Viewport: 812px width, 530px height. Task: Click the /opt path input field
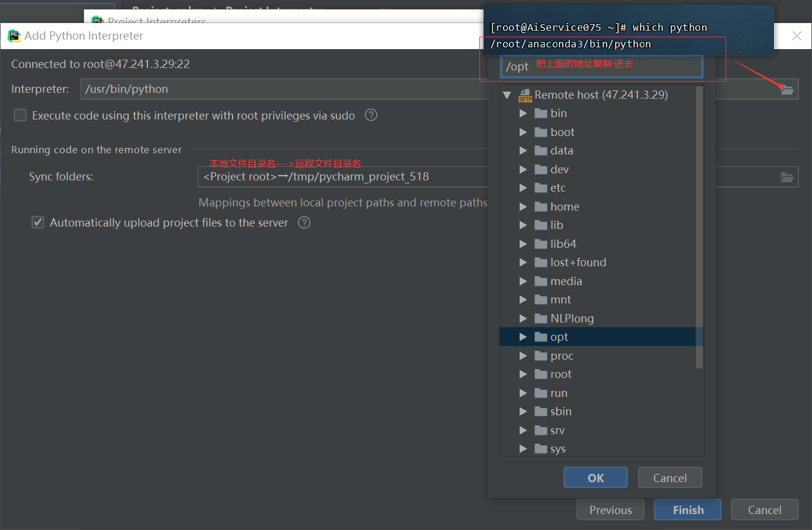point(601,66)
